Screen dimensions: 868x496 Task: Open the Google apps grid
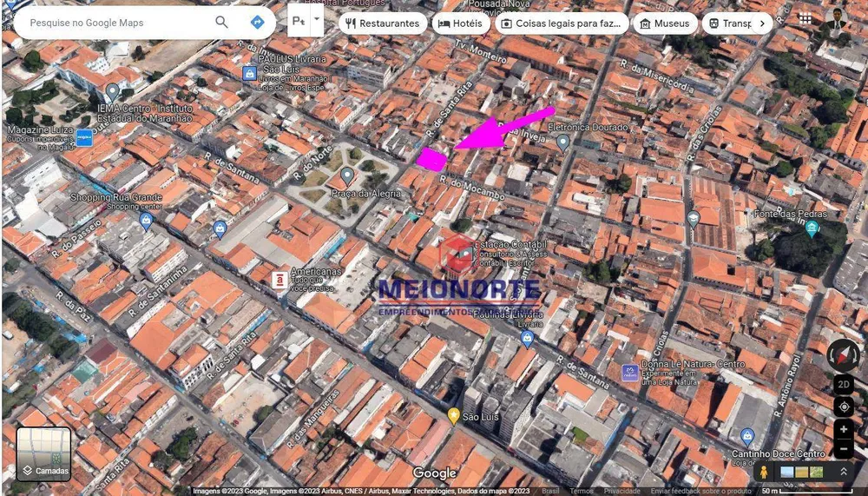point(805,19)
